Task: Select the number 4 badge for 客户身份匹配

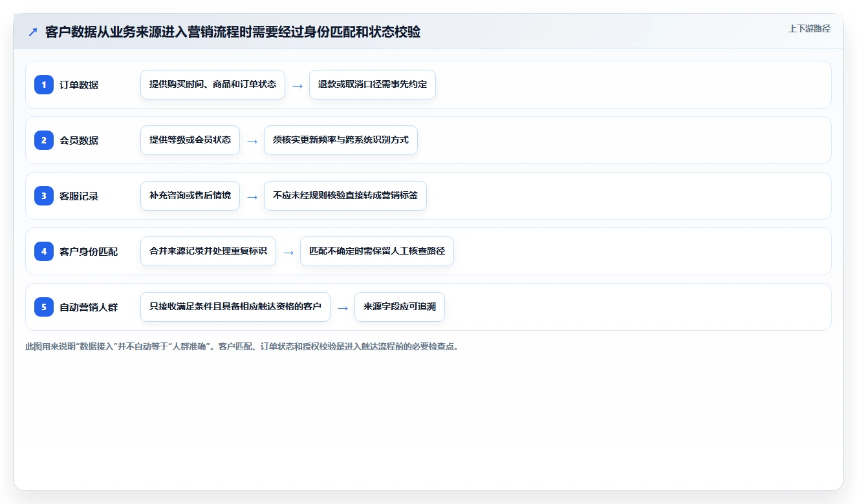Action: 44,251
